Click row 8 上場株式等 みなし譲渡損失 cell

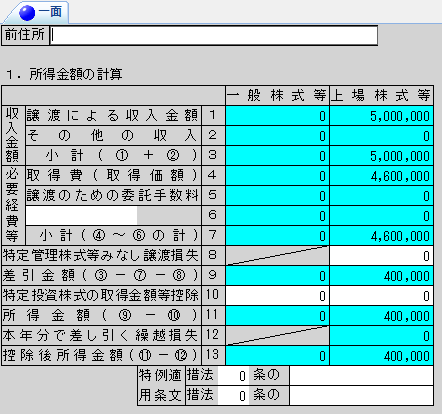pos(381,256)
